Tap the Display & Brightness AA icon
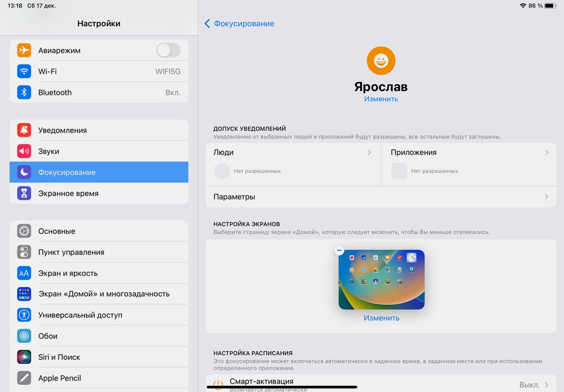The width and height of the screenshot is (564, 392). 24,273
